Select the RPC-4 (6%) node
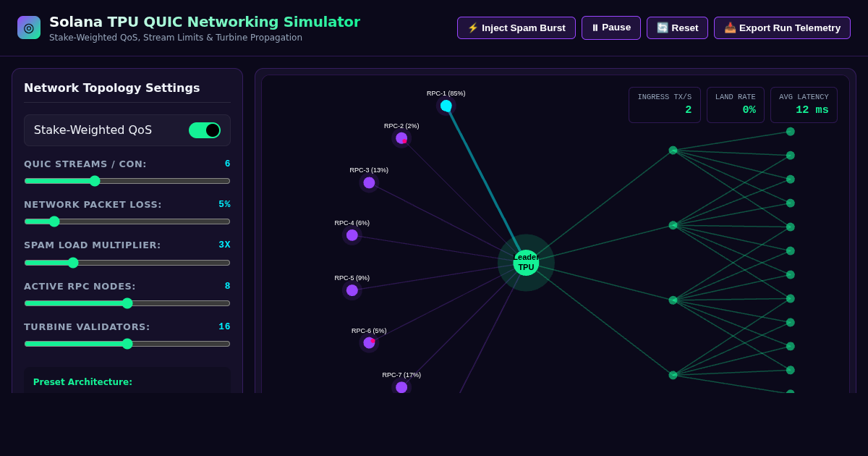 [352, 235]
